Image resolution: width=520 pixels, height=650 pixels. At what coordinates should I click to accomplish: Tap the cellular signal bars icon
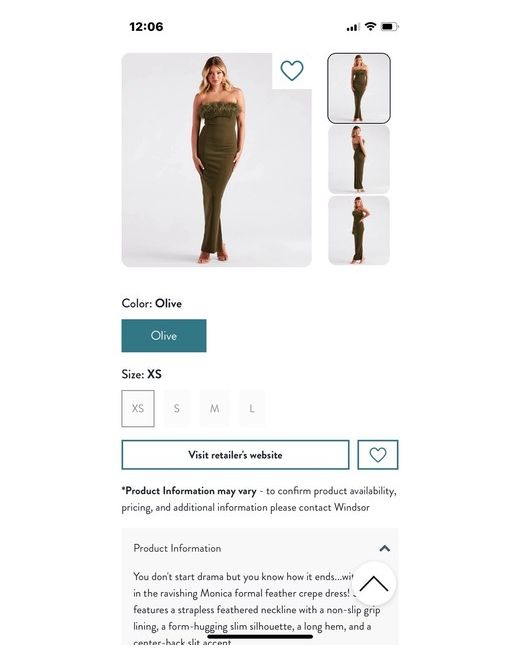[x=353, y=27]
